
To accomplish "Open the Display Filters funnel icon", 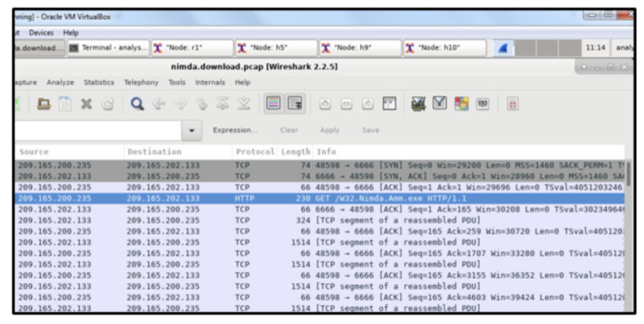I will coord(439,104).
